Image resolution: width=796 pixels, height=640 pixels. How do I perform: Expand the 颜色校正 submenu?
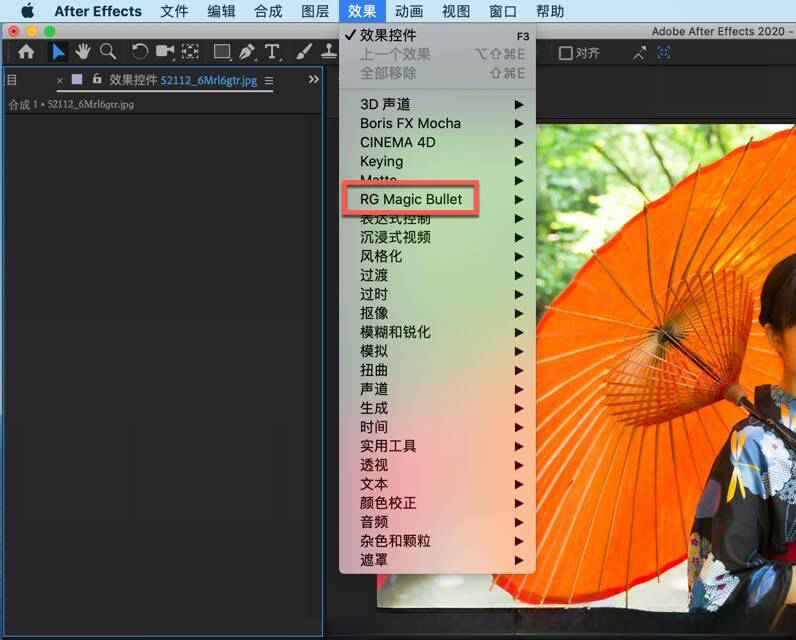pyautogui.click(x=388, y=503)
